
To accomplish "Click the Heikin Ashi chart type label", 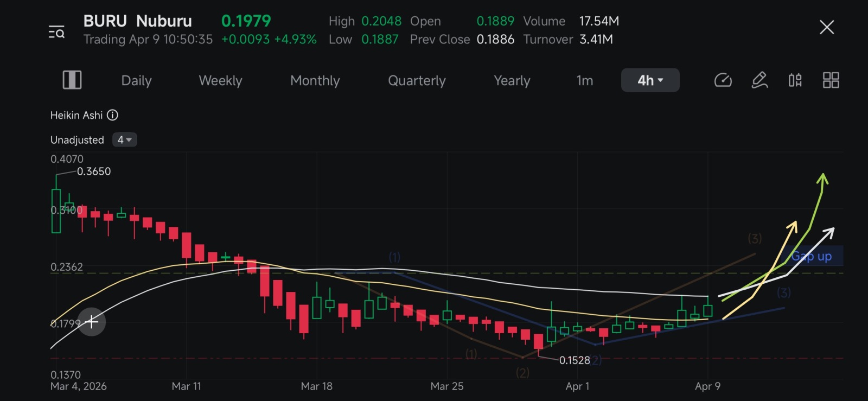I will click(x=76, y=115).
